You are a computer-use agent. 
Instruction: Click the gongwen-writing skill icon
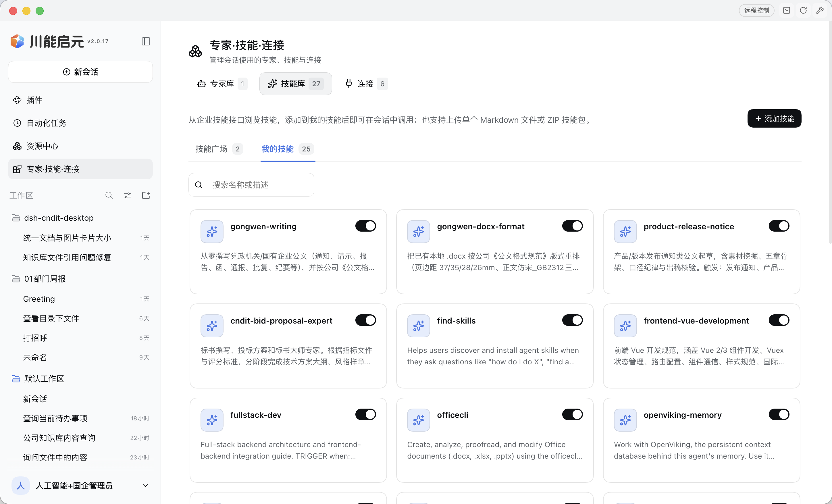click(x=212, y=231)
